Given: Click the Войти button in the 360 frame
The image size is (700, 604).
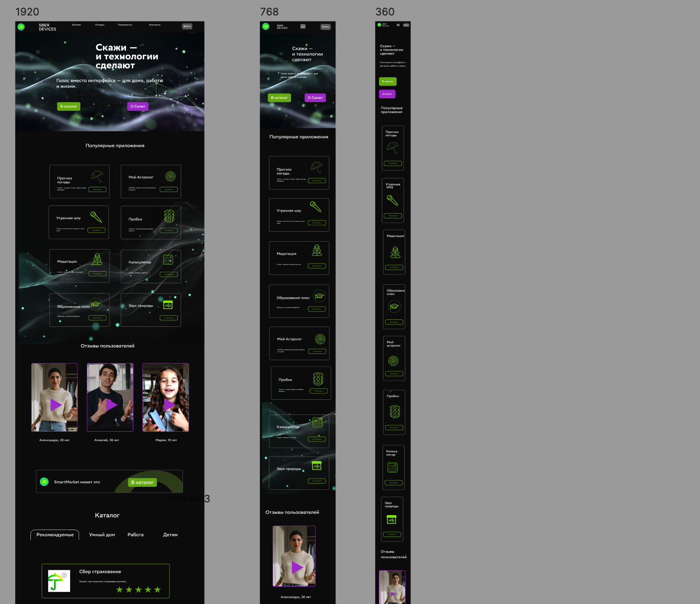Looking at the screenshot, I should pos(406,25).
